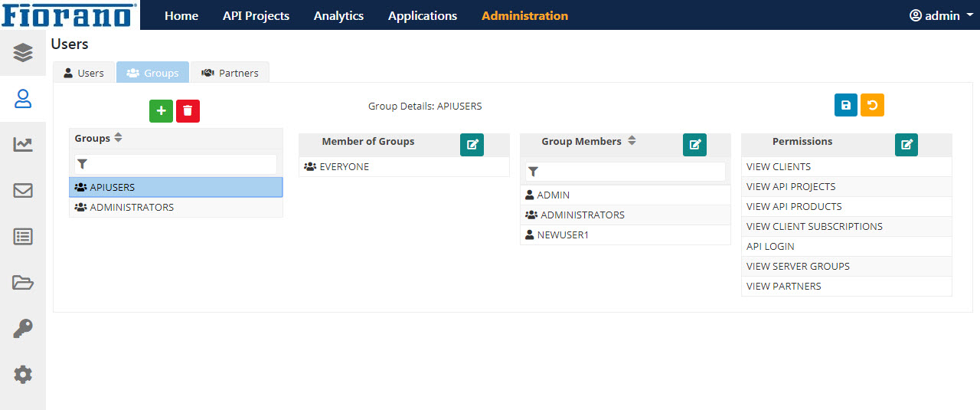Image resolution: width=980 pixels, height=410 pixels.
Task: Edit the Group Members list
Action: tap(694, 144)
